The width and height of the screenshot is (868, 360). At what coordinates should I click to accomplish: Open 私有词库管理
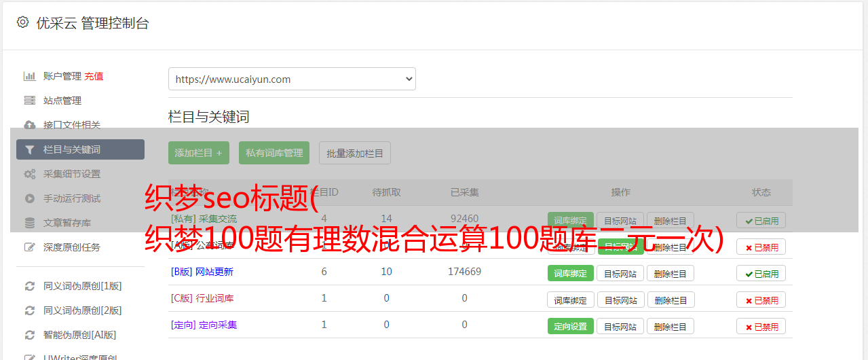tap(274, 153)
